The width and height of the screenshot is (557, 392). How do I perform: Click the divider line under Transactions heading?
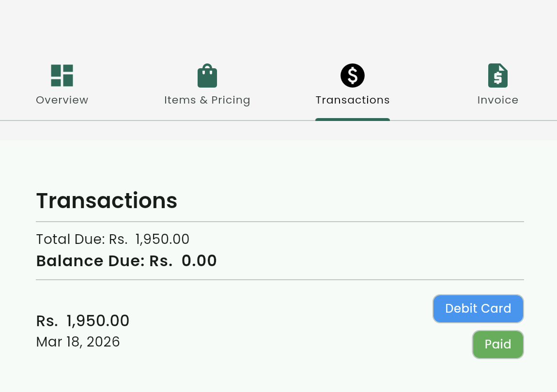coord(280,222)
